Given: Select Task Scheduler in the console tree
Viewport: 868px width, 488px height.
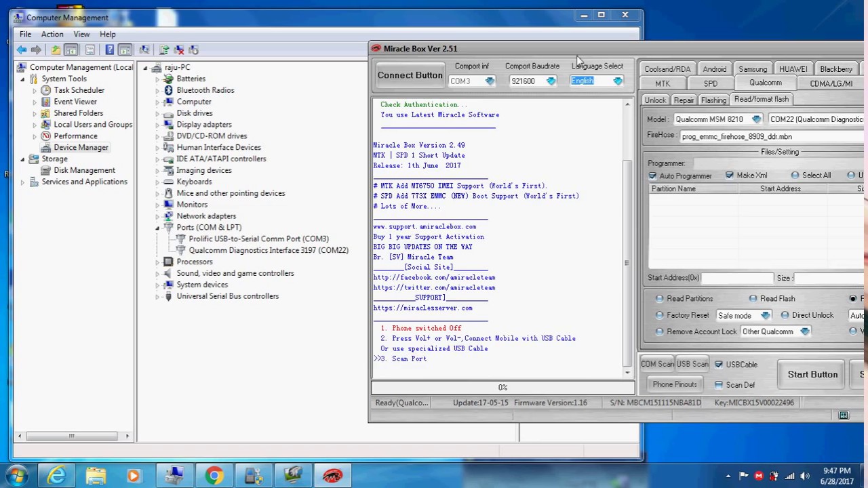Looking at the screenshot, I should 79,90.
